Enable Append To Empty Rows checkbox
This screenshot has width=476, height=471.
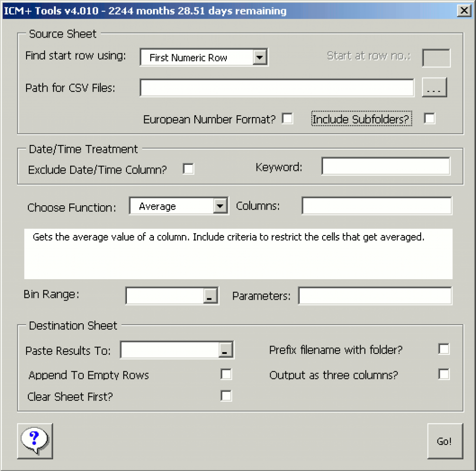pyautogui.click(x=226, y=374)
